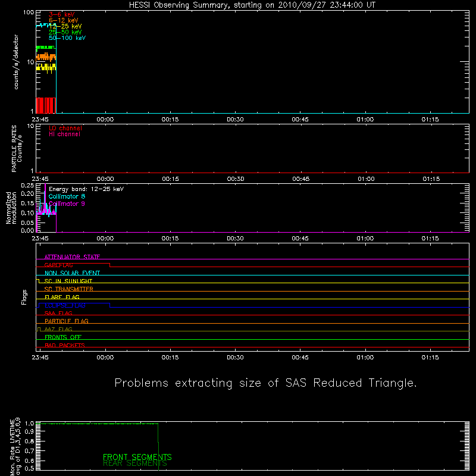This screenshot has width=476, height=476.
Task: Click the "FLARE FLAG" label
Action: pyautogui.click(x=62, y=297)
